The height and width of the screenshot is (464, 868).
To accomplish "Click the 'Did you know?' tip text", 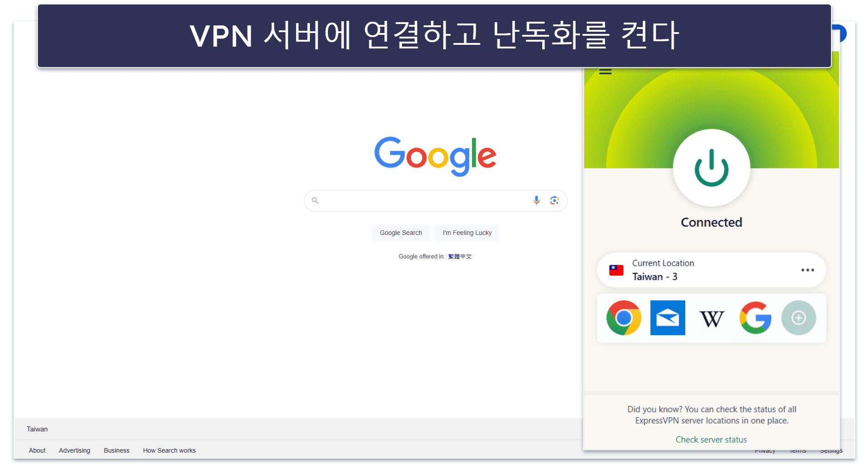I will click(x=711, y=415).
